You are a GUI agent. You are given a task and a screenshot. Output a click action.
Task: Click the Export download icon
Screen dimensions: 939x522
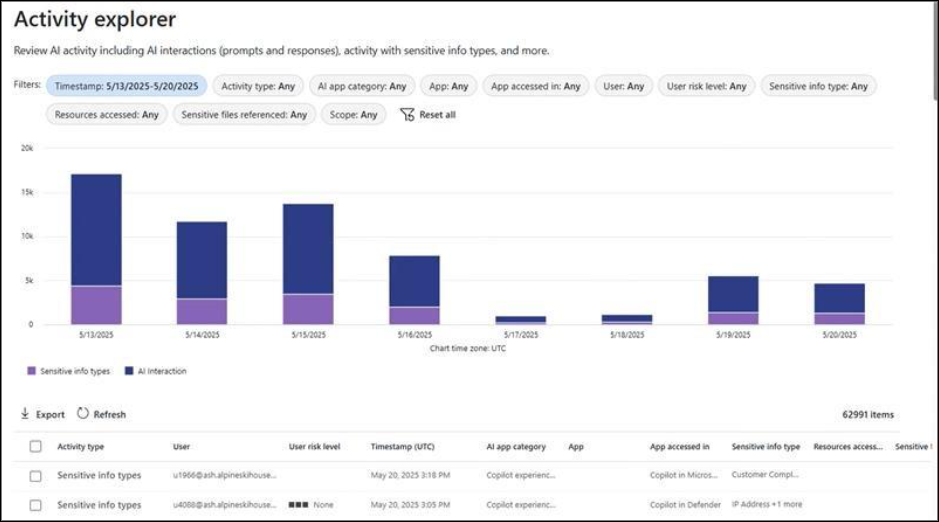[25, 414]
